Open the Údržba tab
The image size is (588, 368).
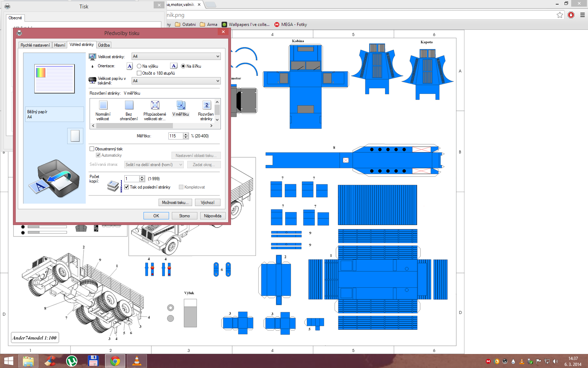click(x=104, y=45)
